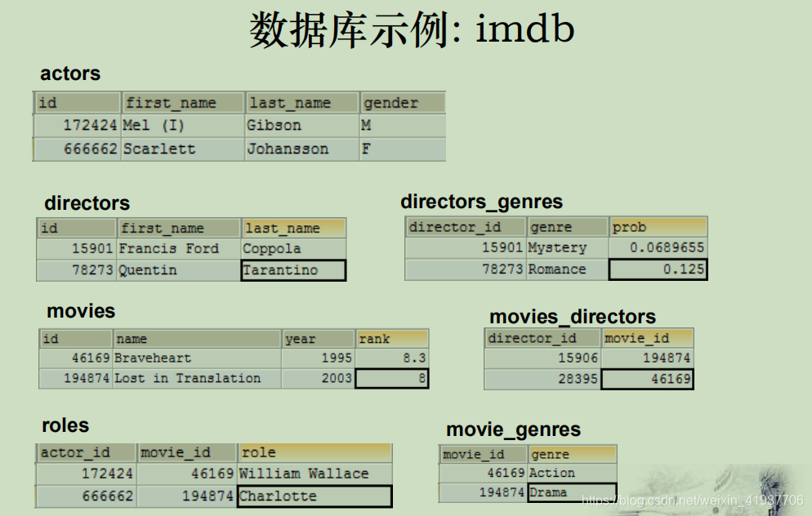812x516 pixels.
Task: Select the year 1995 cell
Action: tap(319, 358)
